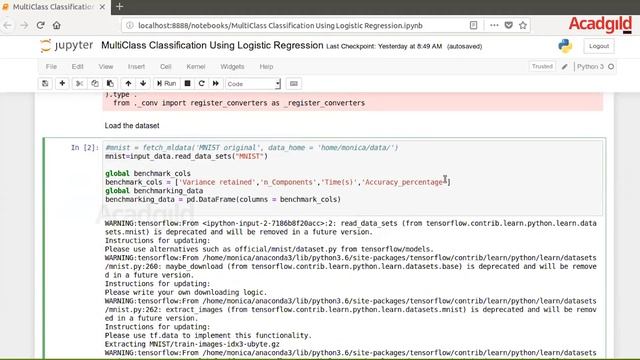Image resolution: width=640 pixels, height=360 pixels.
Task: Restart kernel and rerun all icon
Action: pos(216,84)
